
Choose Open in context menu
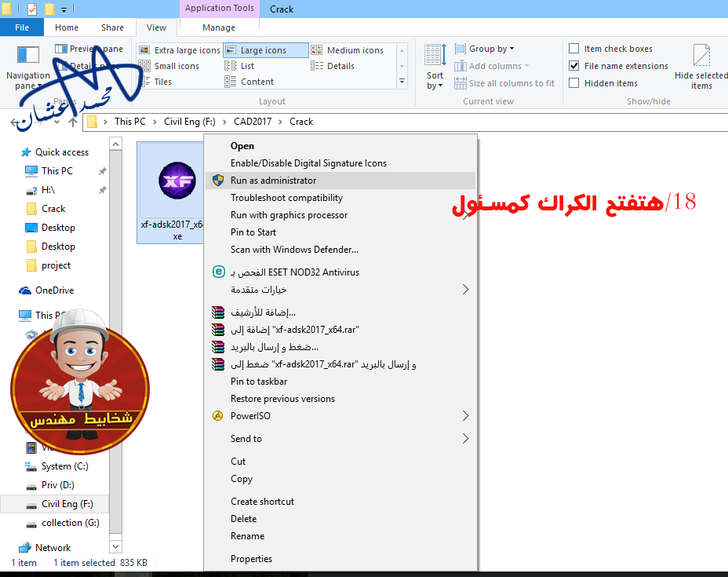pos(340,146)
